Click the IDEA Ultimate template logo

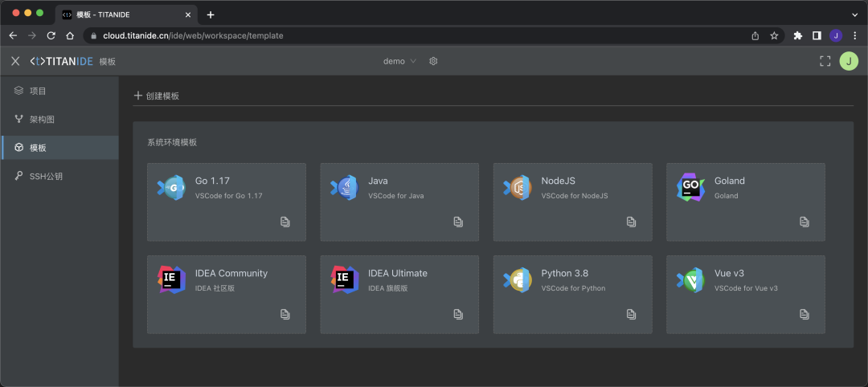click(x=344, y=279)
